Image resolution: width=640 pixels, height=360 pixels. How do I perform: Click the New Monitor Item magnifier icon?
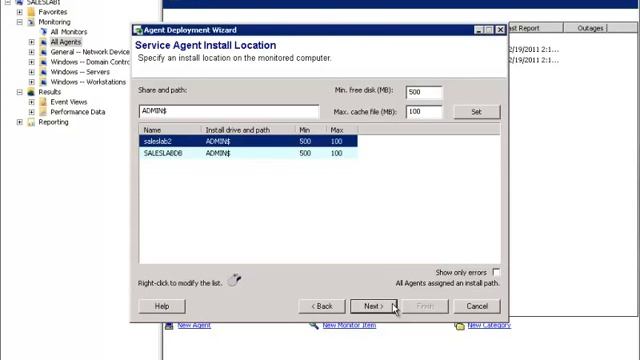click(x=313, y=325)
